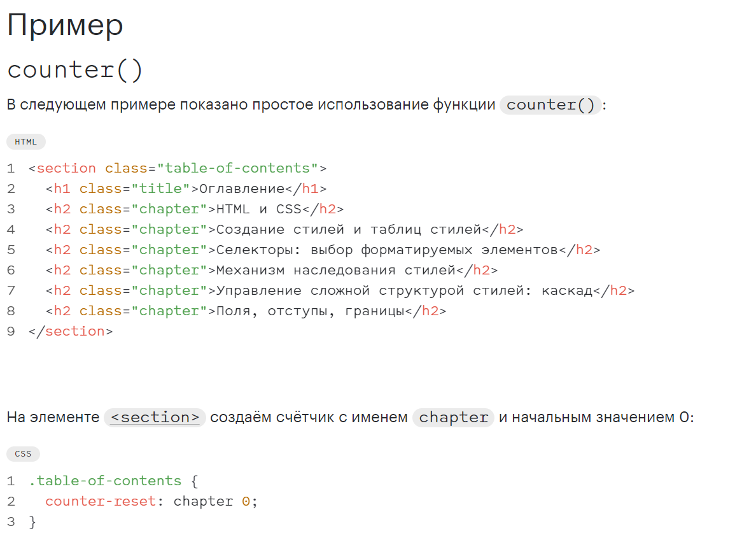Place cursor on the "Оглавление" h1 text
This screenshot has width=756, height=533.
[x=241, y=189]
